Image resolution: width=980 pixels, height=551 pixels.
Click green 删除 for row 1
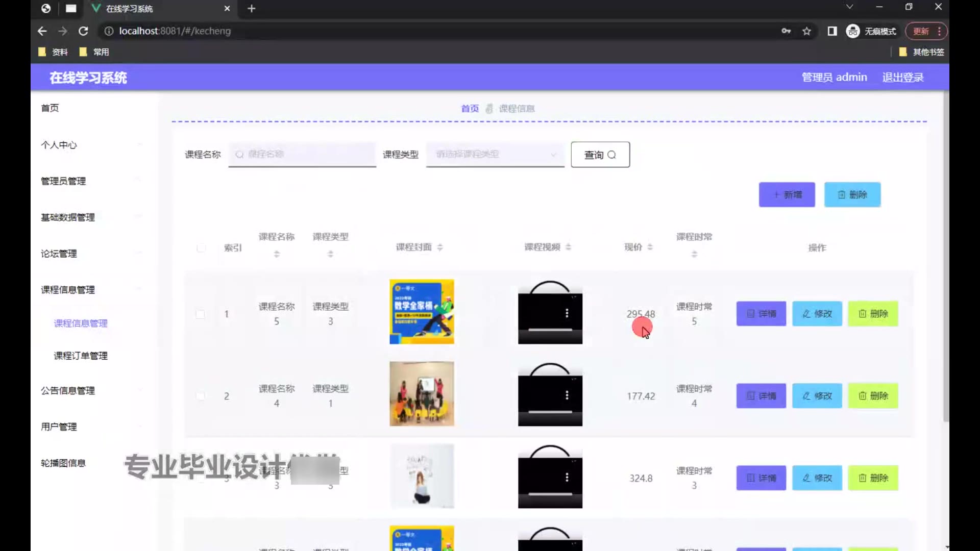pyautogui.click(x=873, y=314)
